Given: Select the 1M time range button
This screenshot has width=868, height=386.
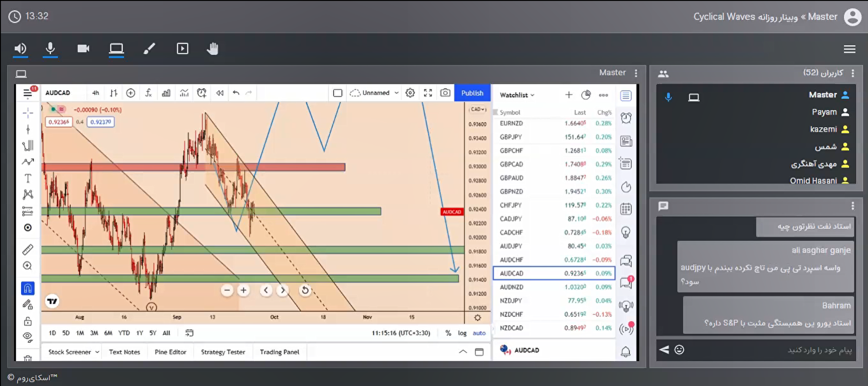Looking at the screenshot, I should [80, 333].
